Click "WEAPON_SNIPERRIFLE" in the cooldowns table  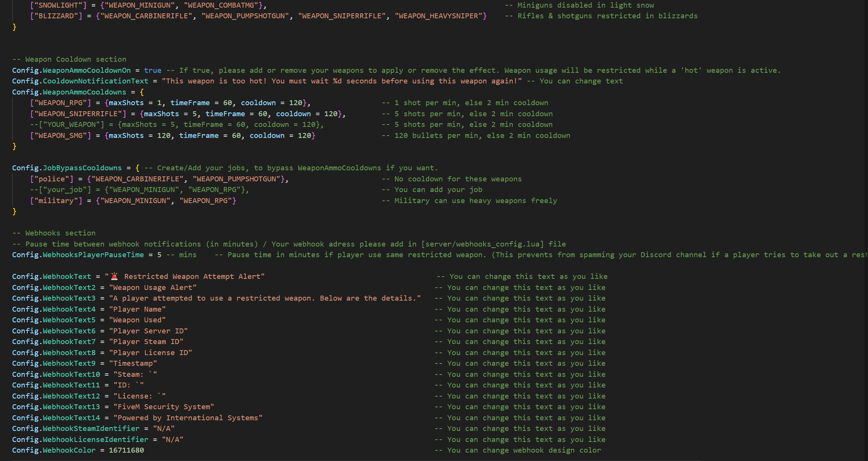point(78,114)
